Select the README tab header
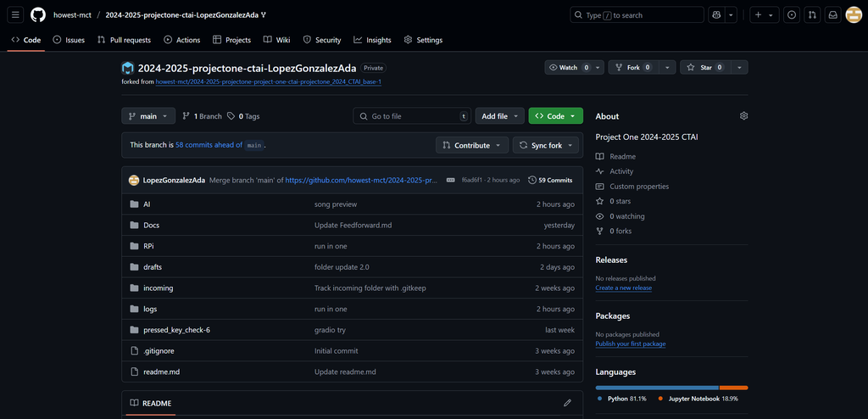This screenshot has width=868, height=419. tap(151, 403)
